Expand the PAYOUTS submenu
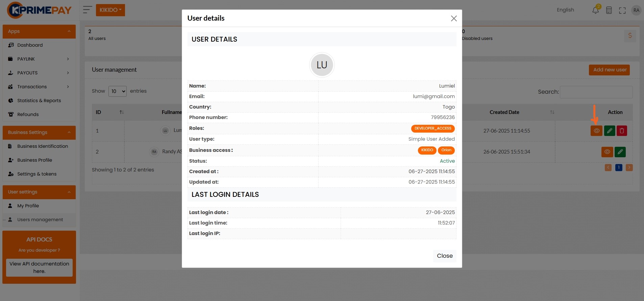Screen dimensions: 644x301 39,73
